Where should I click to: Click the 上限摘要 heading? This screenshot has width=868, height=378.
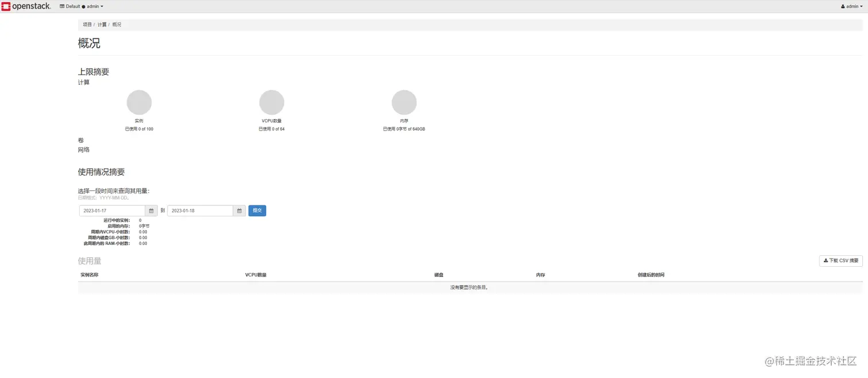click(94, 72)
